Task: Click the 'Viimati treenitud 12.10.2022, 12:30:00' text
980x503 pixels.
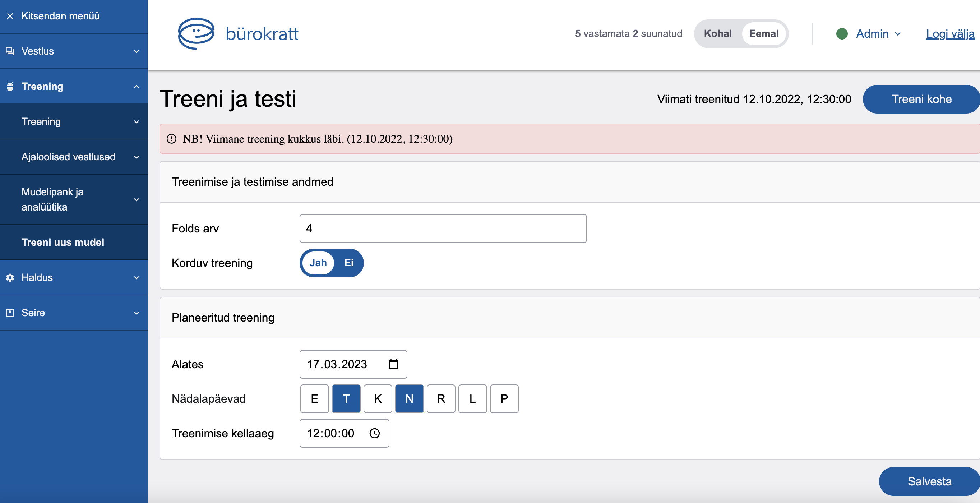Action: click(x=754, y=99)
